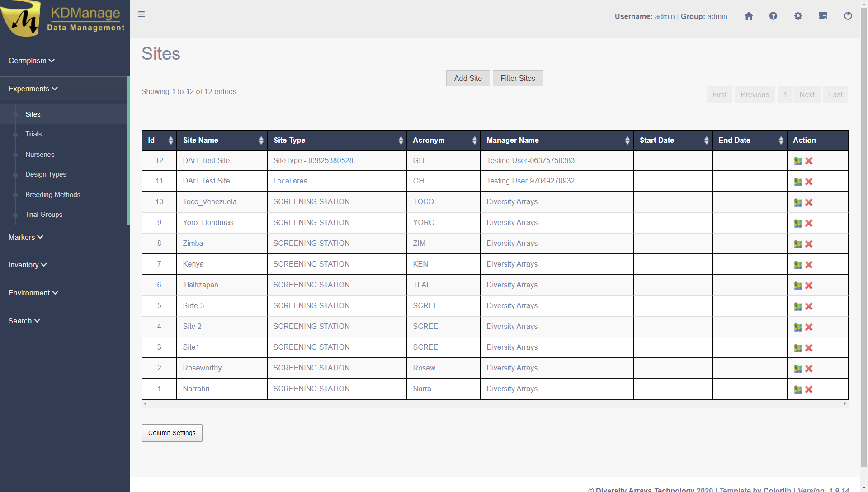Image resolution: width=868 pixels, height=492 pixels.
Task: Open the settings gear icon
Action: pos(798,16)
